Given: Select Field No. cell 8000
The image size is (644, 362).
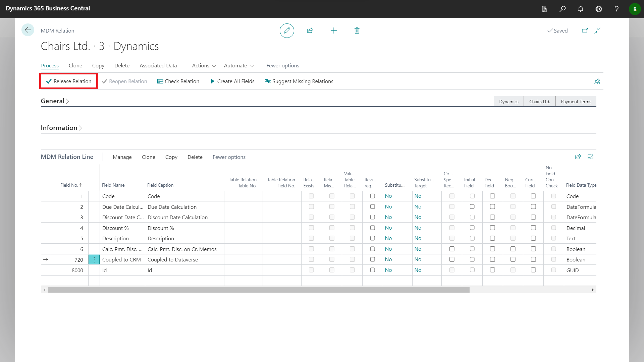Looking at the screenshot, I should click(69, 270).
